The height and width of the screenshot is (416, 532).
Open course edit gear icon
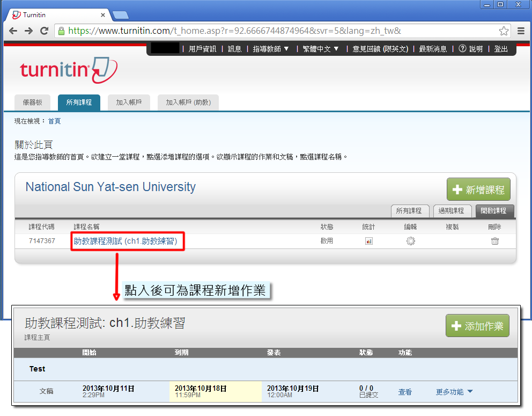click(410, 241)
